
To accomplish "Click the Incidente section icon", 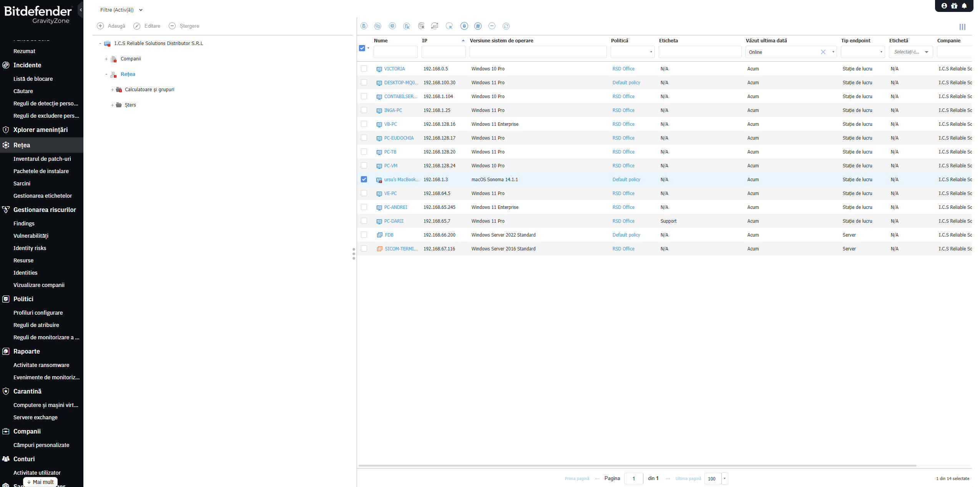I will tap(6, 65).
